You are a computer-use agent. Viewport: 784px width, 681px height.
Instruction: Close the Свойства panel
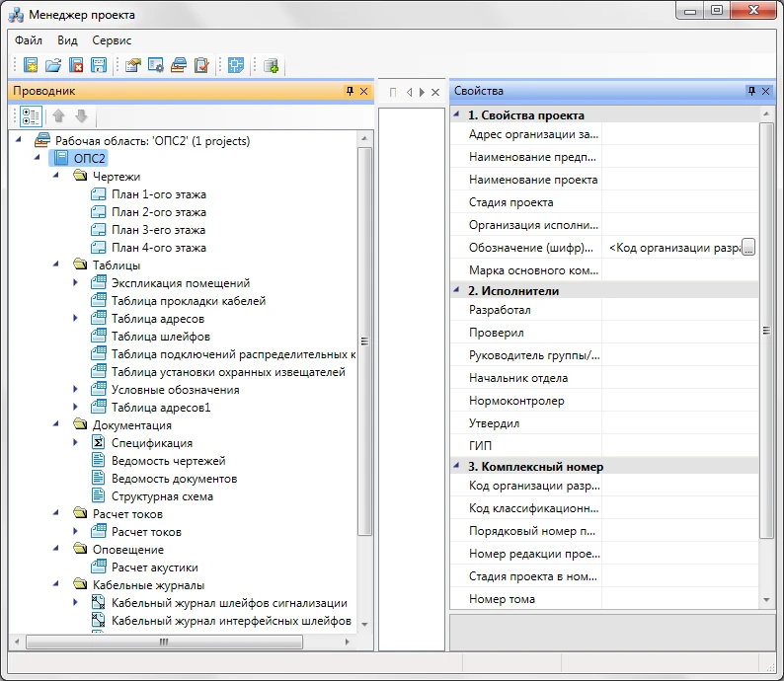click(x=768, y=91)
